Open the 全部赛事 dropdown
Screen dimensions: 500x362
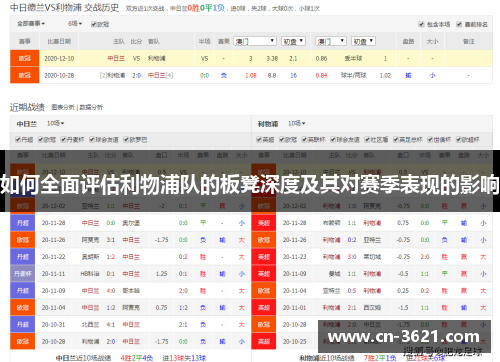click(x=31, y=24)
